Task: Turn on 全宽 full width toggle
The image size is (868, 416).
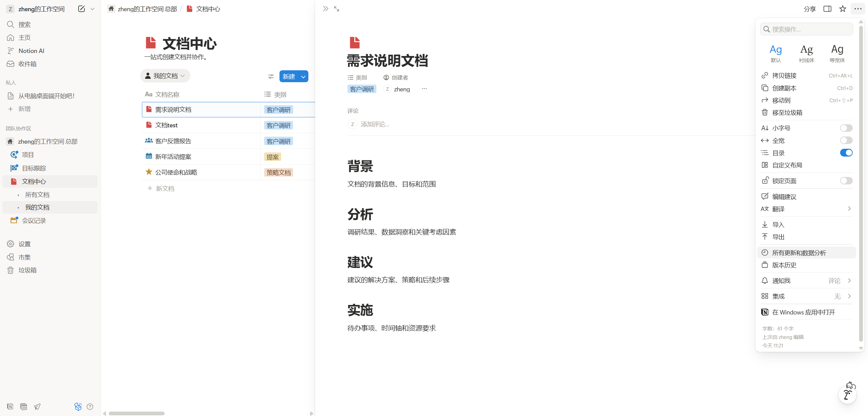Action: [x=846, y=141]
